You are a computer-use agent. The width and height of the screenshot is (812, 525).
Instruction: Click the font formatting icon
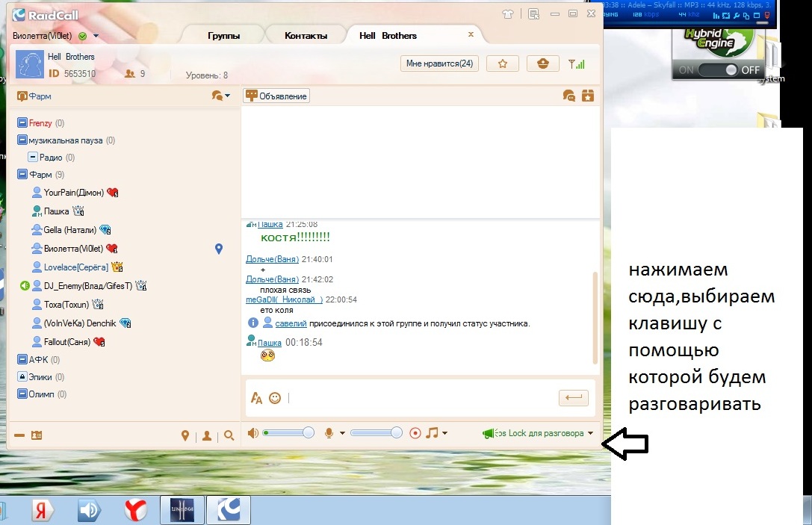point(256,397)
